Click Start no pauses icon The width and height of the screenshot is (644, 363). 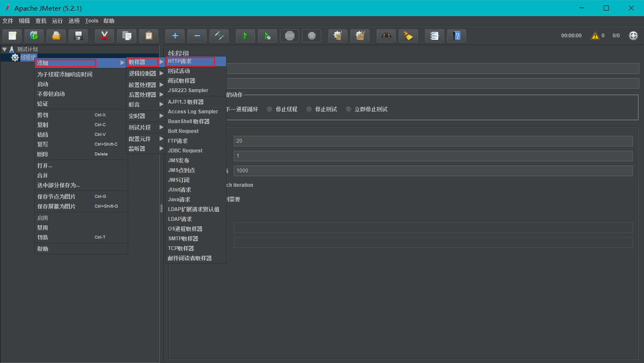267,36
